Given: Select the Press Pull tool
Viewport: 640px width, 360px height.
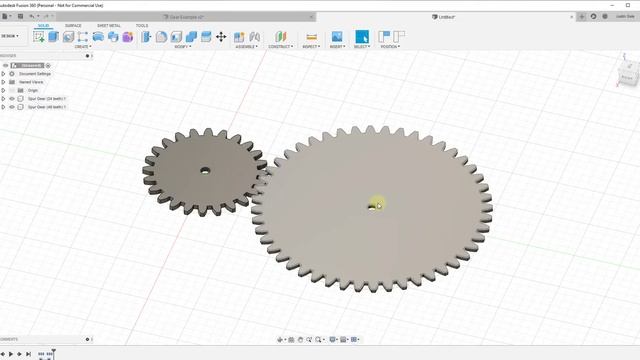Looking at the screenshot, I should point(146,37).
